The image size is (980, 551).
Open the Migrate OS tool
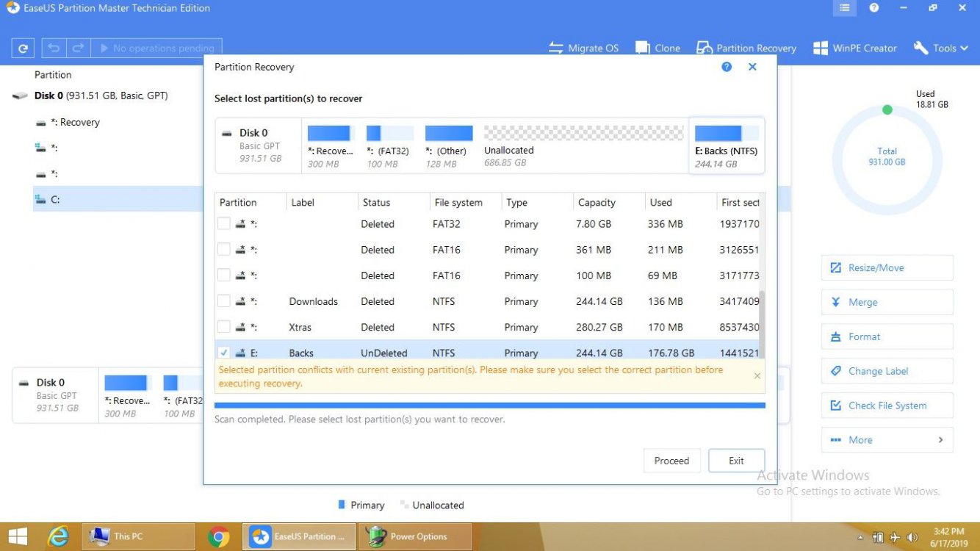point(584,48)
